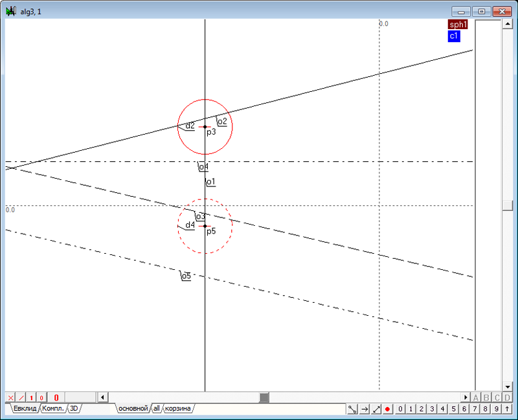Click the d2 circle label
This screenshot has width=518, height=420.
pos(190,126)
